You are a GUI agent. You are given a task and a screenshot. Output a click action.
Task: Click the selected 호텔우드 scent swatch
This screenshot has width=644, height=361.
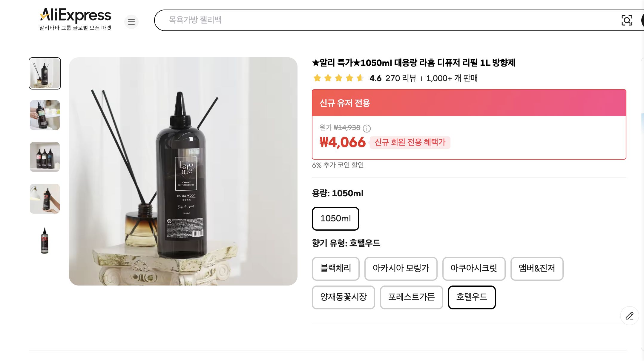471,297
